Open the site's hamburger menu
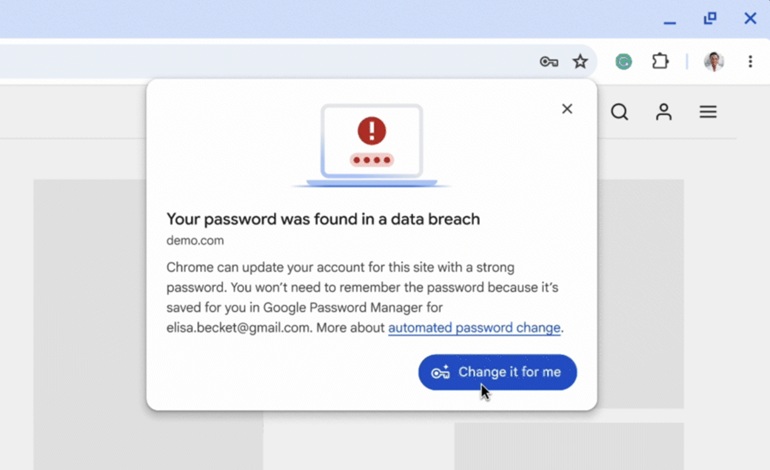The width and height of the screenshot is (770, 470). pyautogui.click(x=708, y=112)
